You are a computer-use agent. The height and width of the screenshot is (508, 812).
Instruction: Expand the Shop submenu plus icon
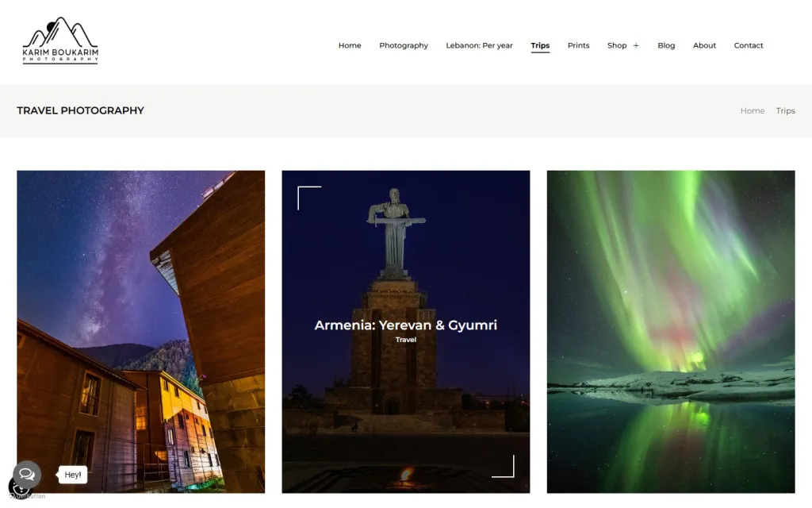pos(636,45)
